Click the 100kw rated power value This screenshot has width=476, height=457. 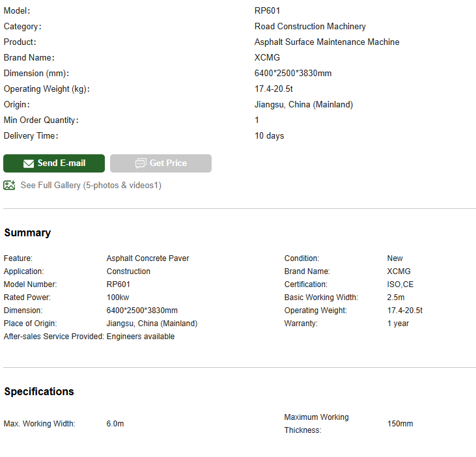tap(118, 298)
